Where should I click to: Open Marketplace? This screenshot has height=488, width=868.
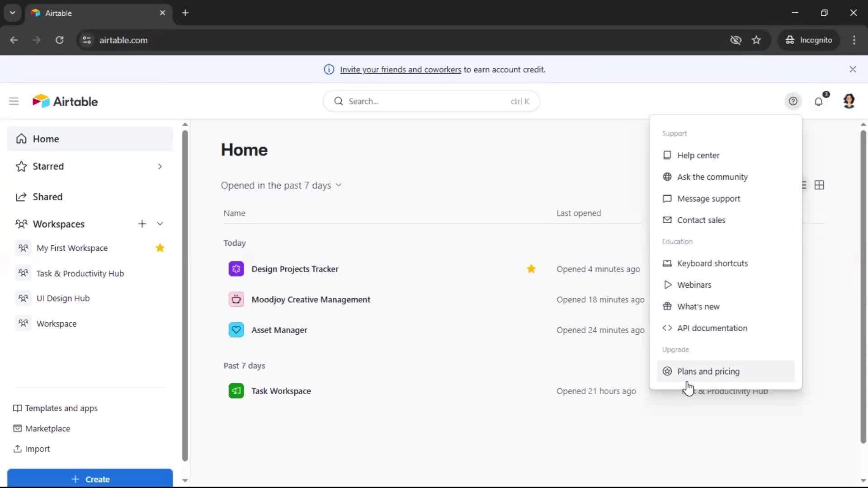coord(42,428)
